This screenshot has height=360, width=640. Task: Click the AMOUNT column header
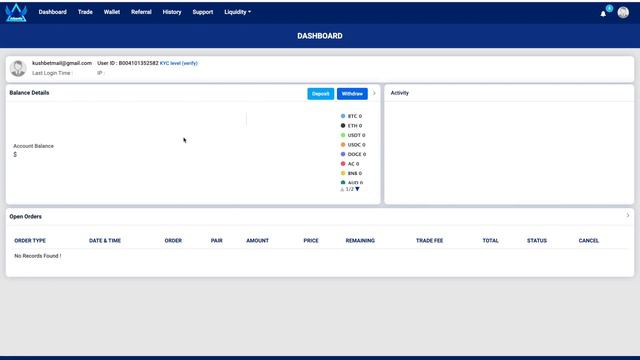(258, 241)
